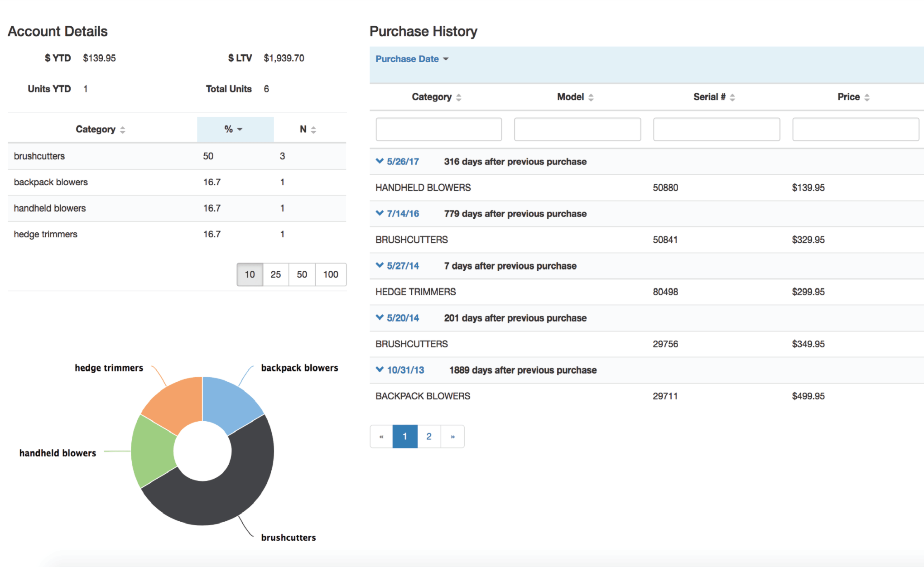Click the 5/27/14 purchase date link

click(403, 266)
